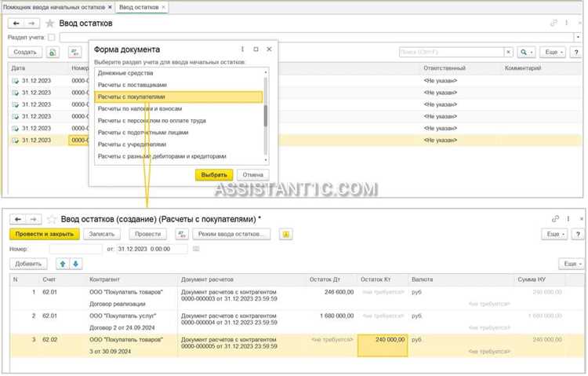Viewport: 588px width, 376px height.
Task: Click scroll up arrow of dialog list
Action: (x=266, y=71)
